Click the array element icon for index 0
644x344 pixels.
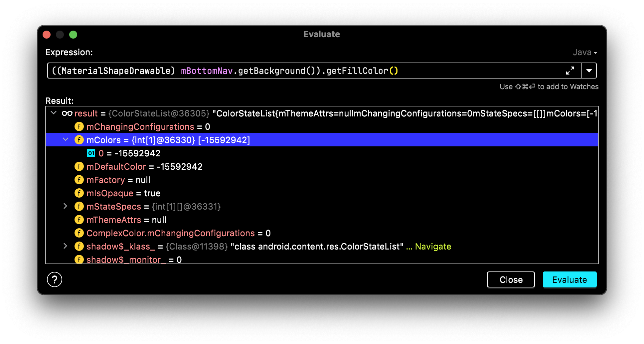(x=91, y=153)
